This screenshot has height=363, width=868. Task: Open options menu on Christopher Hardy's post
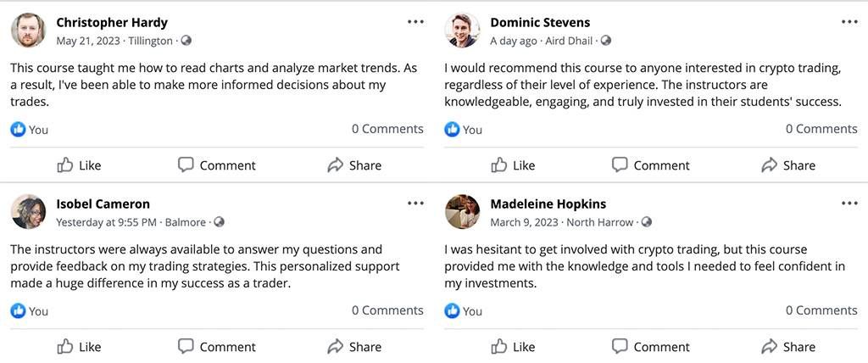tap(415, 22)
